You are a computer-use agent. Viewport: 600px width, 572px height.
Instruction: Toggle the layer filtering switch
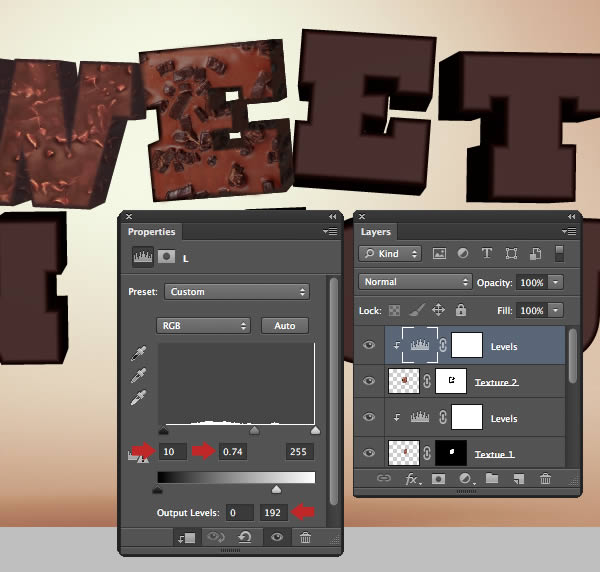(559, 254)
